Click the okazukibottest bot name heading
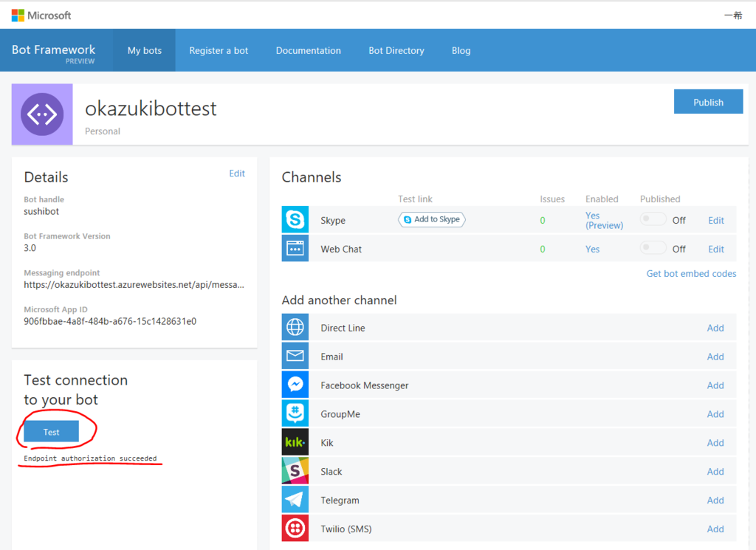Screen dimensions: 756x550 [151, 109]
